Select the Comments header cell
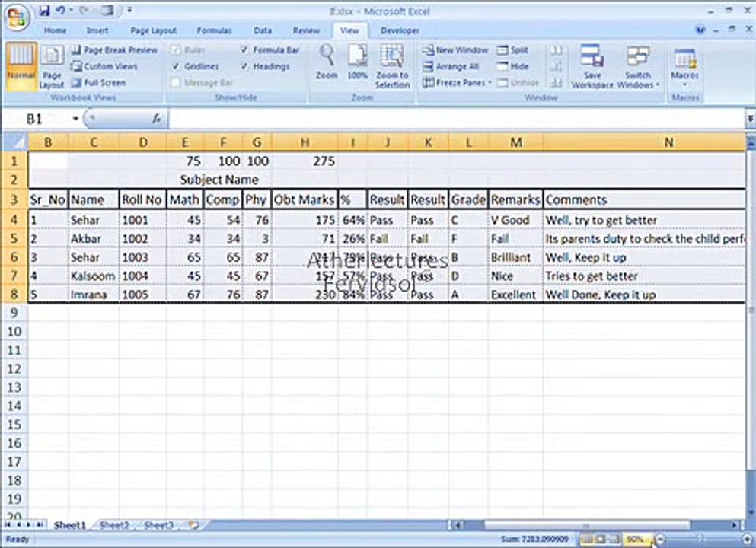This screenshot has height=548, width=756. (644, 199)
